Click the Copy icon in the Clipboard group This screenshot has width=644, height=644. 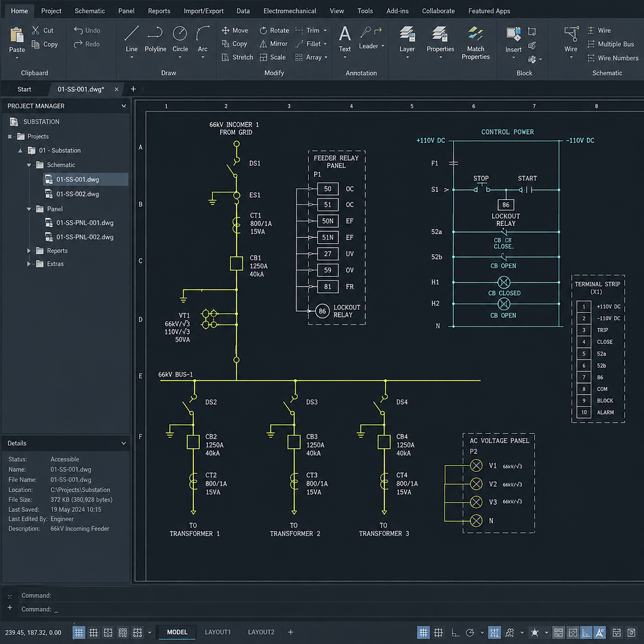tap(35, 45)
